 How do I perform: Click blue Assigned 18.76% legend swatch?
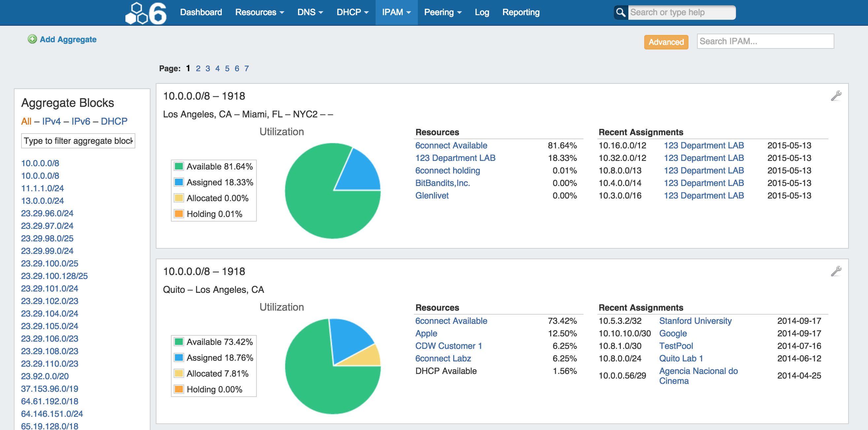(x=179, y=357)
